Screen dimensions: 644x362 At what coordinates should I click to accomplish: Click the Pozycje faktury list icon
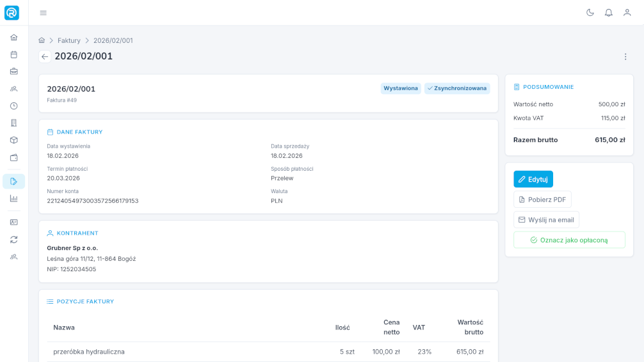click(50, 302)
